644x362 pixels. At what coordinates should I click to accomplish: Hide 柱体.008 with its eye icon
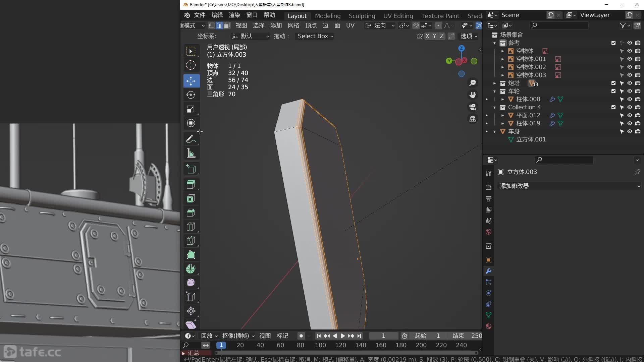630,99
